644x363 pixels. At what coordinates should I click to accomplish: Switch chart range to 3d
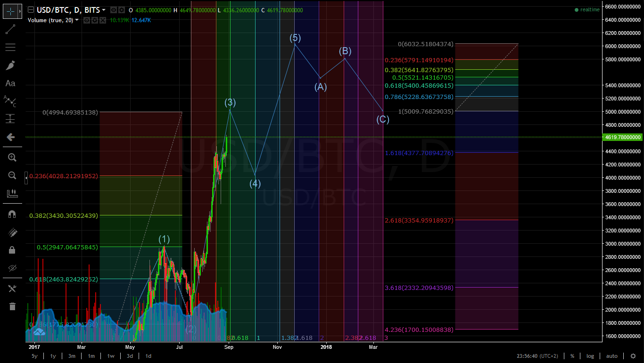[x=130, y=356]
